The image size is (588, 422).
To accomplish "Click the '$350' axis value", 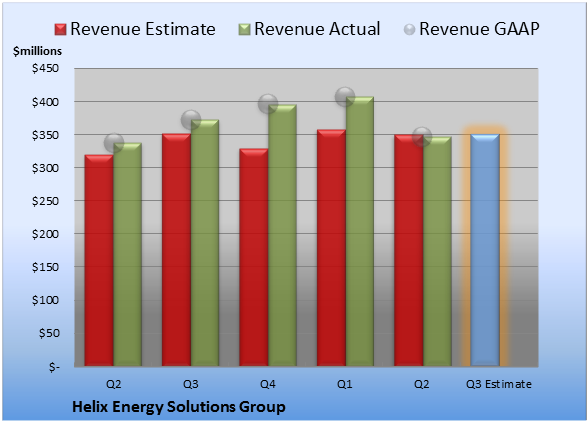I will (45, 135).
